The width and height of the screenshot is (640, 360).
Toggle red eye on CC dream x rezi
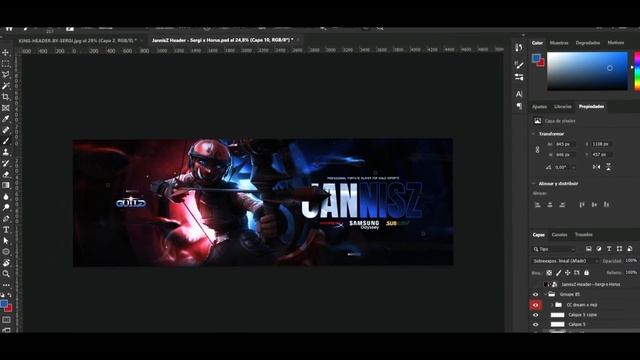click(536, 305)
